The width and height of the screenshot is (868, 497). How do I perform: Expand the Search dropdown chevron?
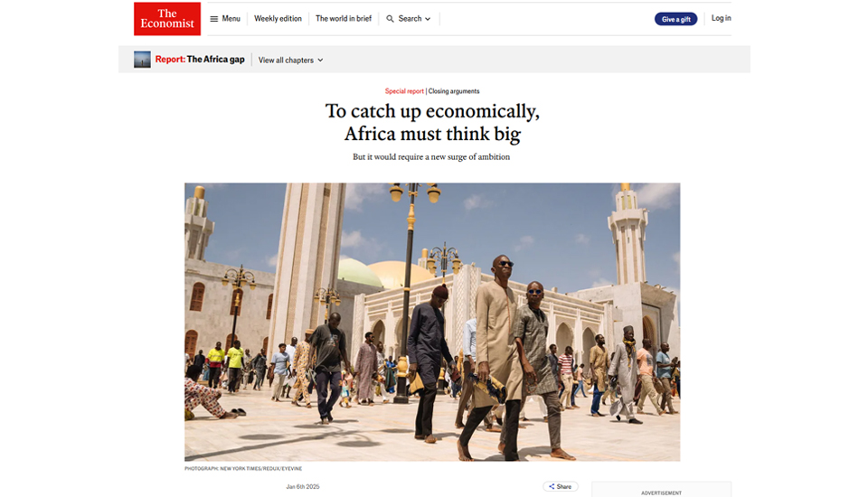point(428,19)
